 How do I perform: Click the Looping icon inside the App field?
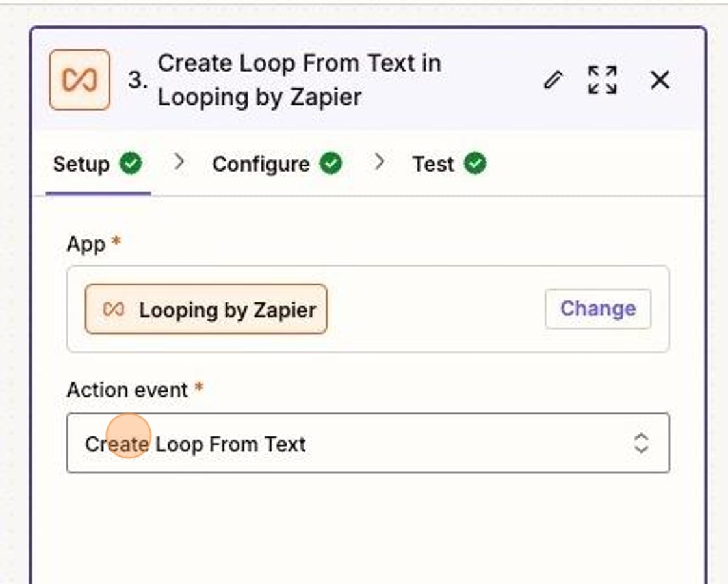114,310
